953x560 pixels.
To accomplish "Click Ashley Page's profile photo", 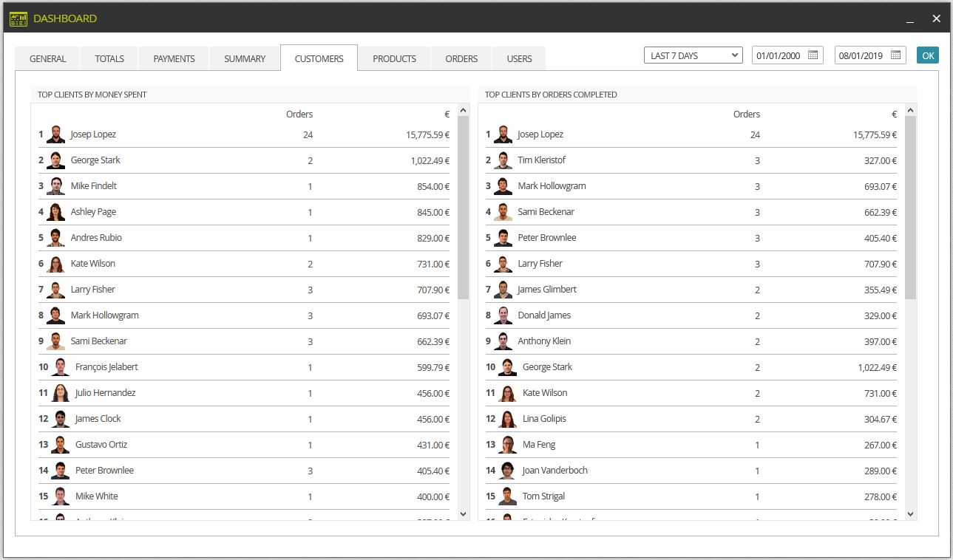I will (55, 212).
